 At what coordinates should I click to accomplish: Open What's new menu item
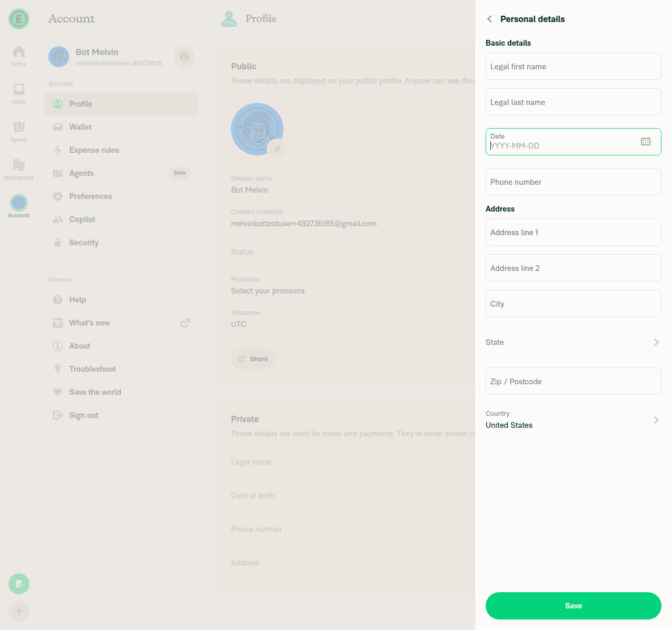tap(121, 323)
